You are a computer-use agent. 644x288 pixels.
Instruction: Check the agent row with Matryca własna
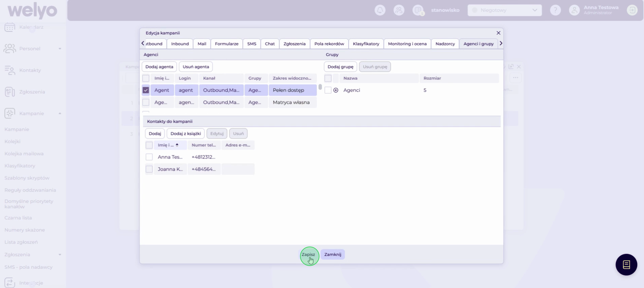point(146,102)
